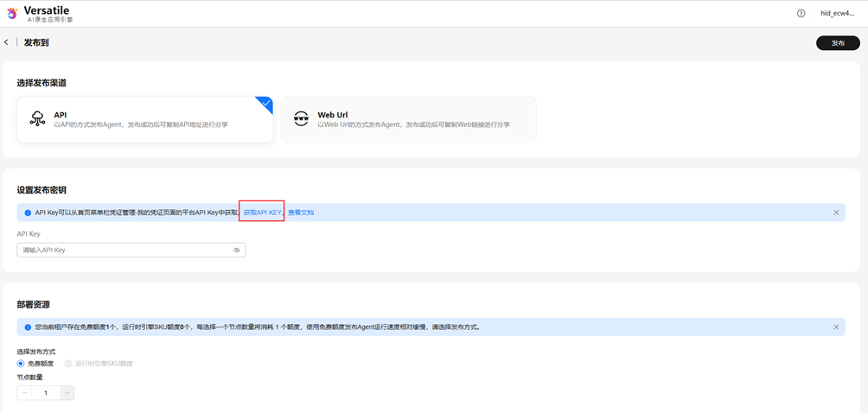Click the Web Url www globe icon

(301, 119)
